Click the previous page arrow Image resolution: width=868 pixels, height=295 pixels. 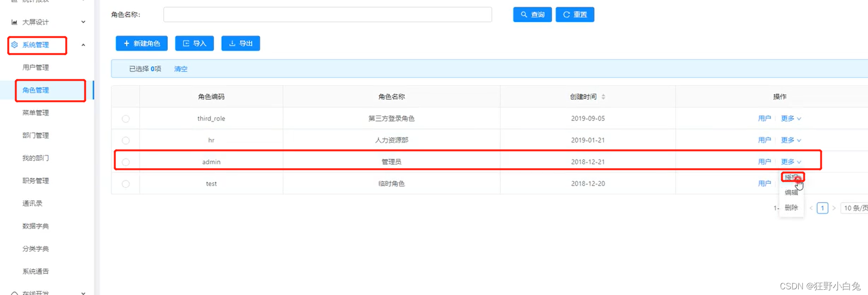pos(811,208)
